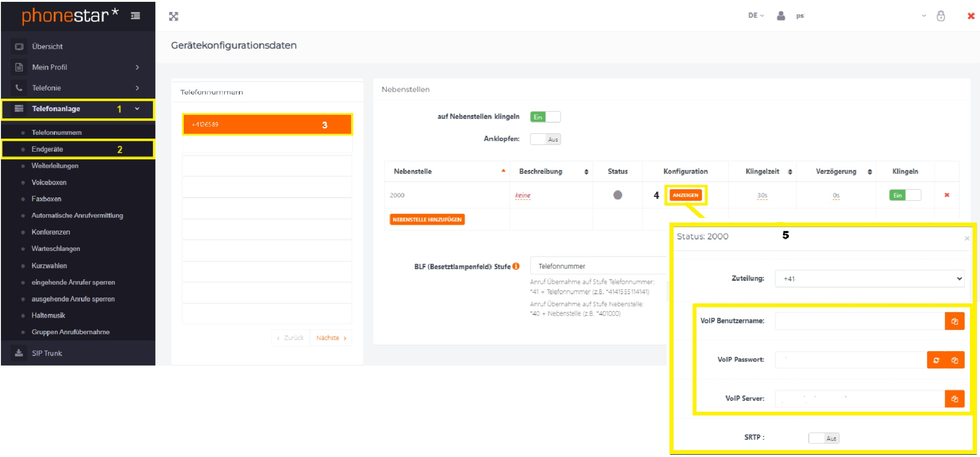The height and width of the screenshot is (457, 980).
Task: Toggle the Anklopfen switch
Action: click(545, 139)
